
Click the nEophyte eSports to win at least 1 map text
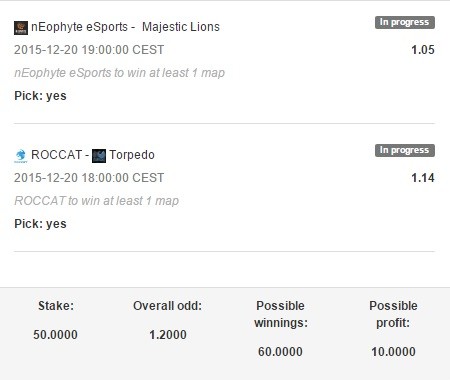(119, 73)
